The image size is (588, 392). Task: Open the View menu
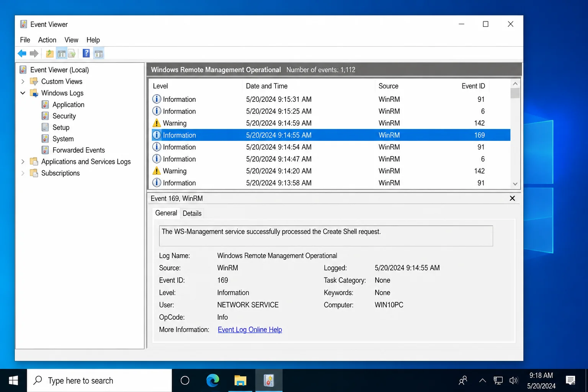[71, 40]
